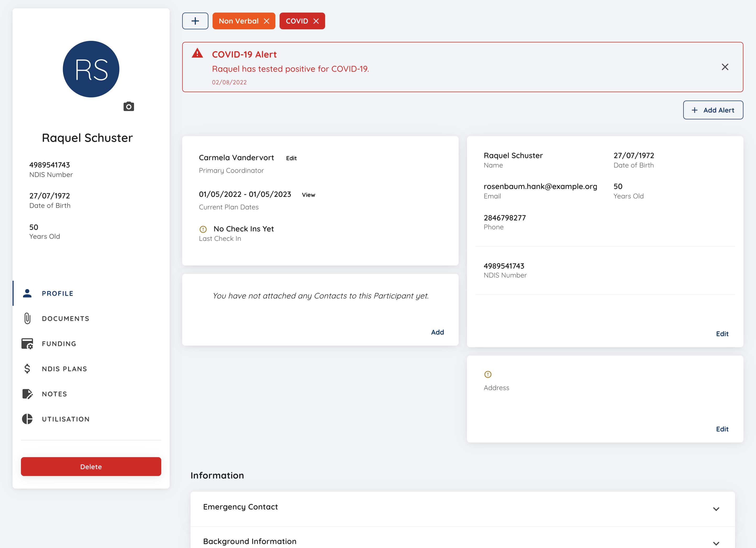Remove the COVID tag

(316, 21)
